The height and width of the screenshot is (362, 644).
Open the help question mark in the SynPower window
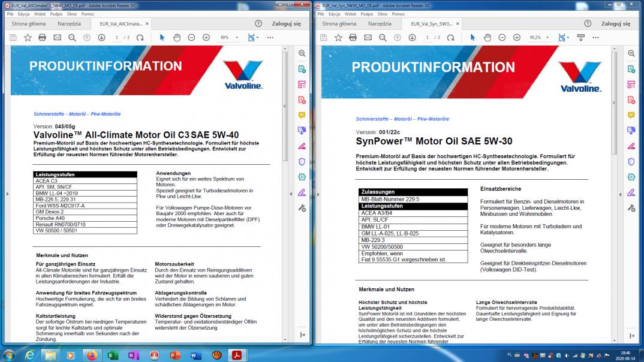tap(588, 24)
